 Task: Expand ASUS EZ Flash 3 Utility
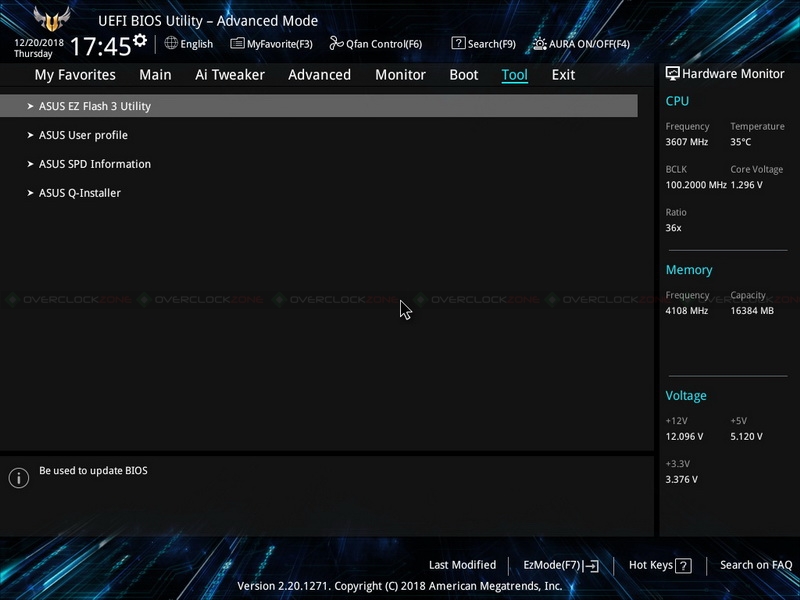[x=318, y=106]
